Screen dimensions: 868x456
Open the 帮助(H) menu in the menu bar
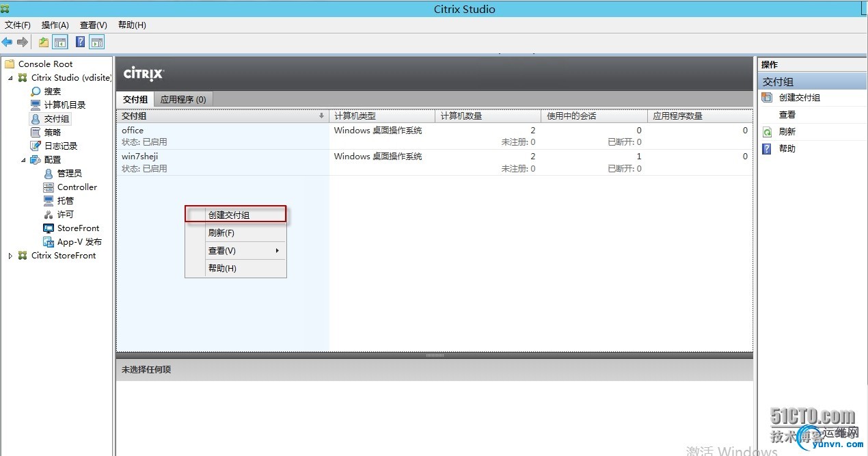[x=132, y=25]
